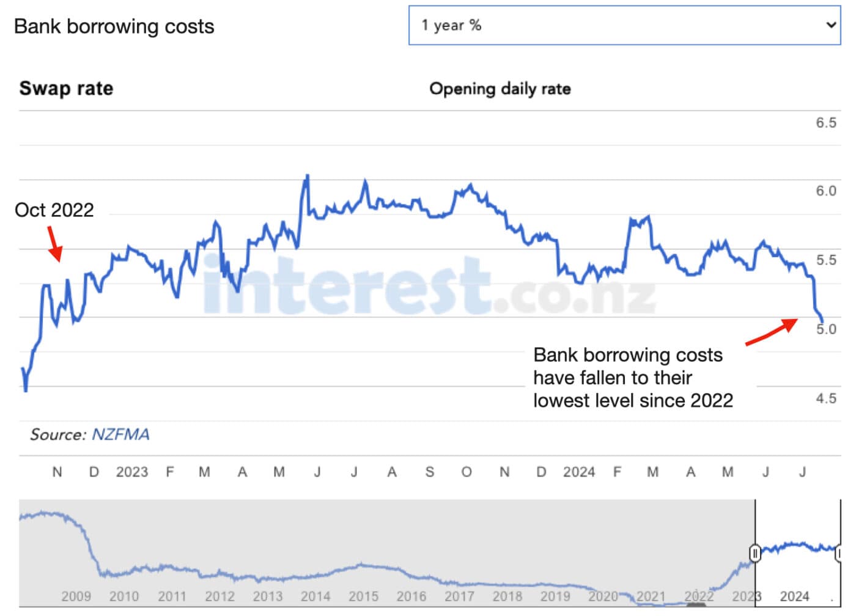Click the left range slider handle
Screen dimensions: 856x616
coord(755,552)
